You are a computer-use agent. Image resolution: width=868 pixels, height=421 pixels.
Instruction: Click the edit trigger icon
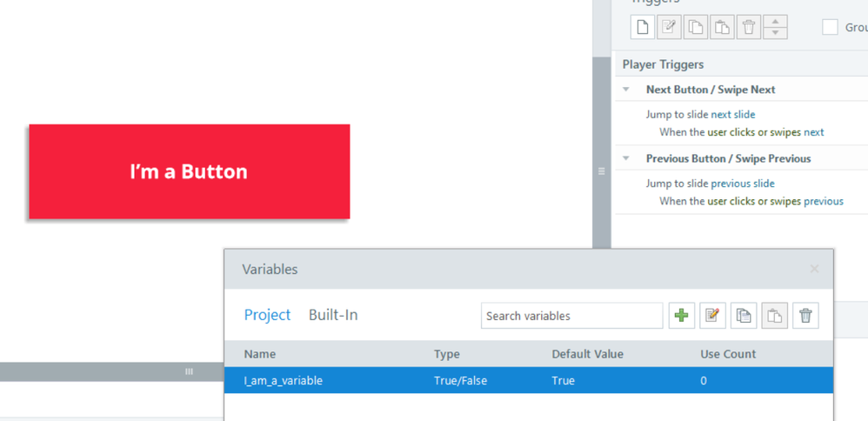click(669, 27)
